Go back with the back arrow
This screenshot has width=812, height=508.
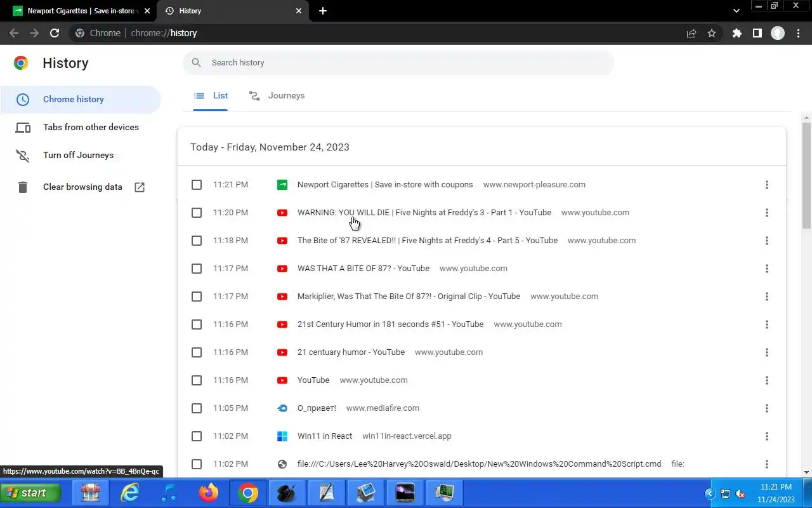14,33
